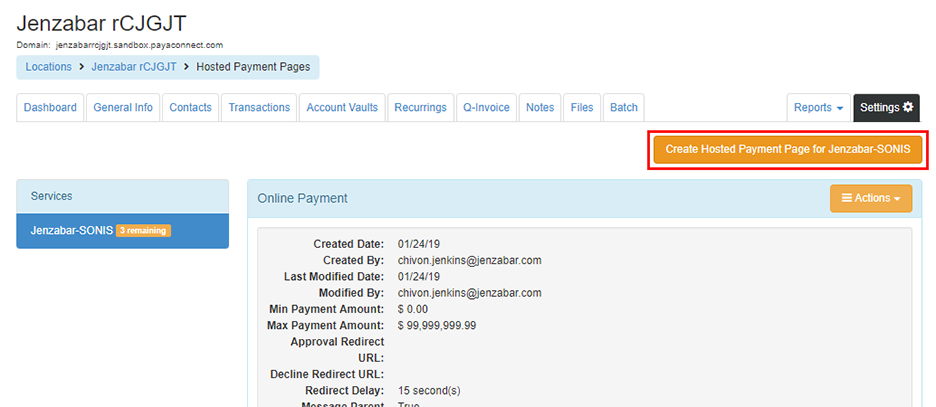
Task: Click the Online Payment panel heading
Action: click(302, 198)
